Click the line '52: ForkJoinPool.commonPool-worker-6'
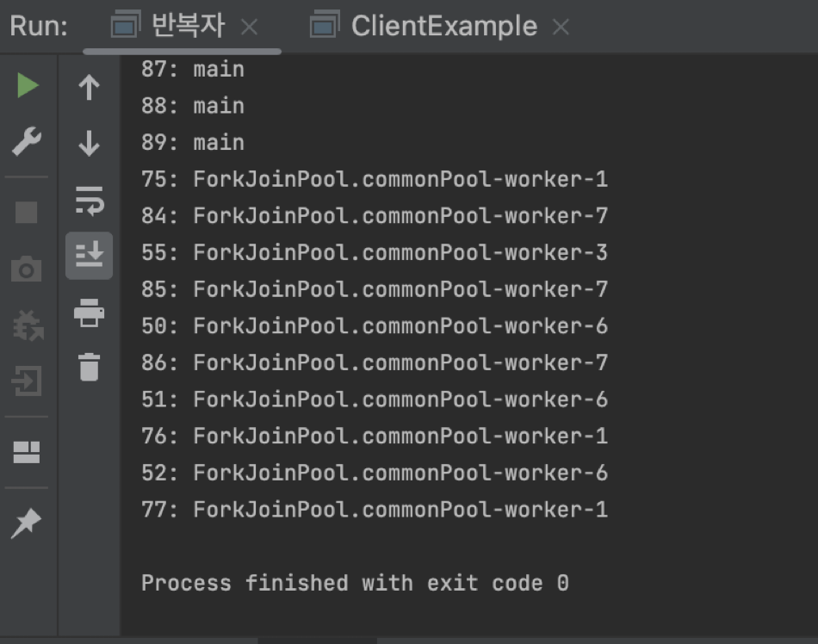 point(375,474)
